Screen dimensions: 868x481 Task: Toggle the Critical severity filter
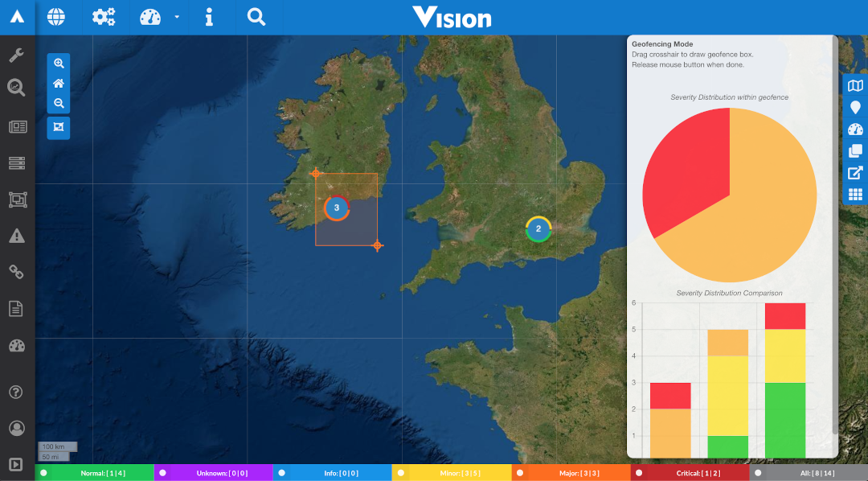[x=690, y=472]
